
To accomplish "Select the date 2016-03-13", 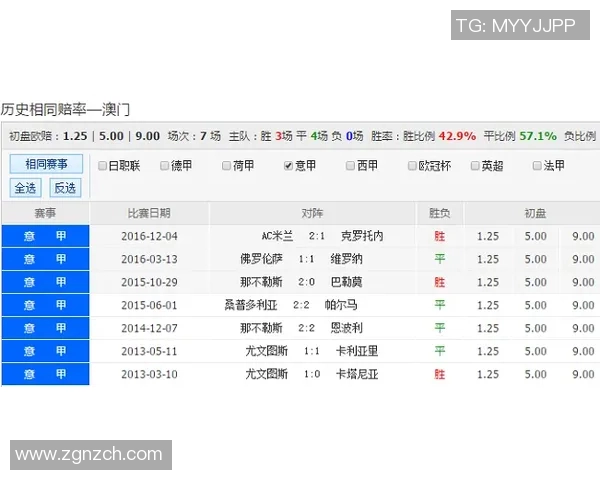I will [149, 259].
